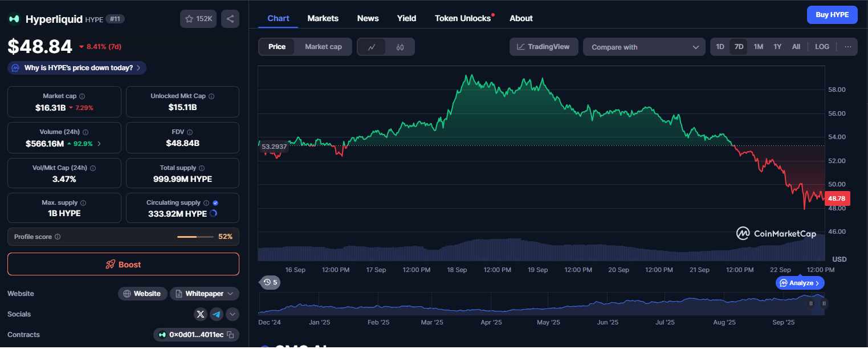Toggle chart to Market cap view

(x=323, y=47)
